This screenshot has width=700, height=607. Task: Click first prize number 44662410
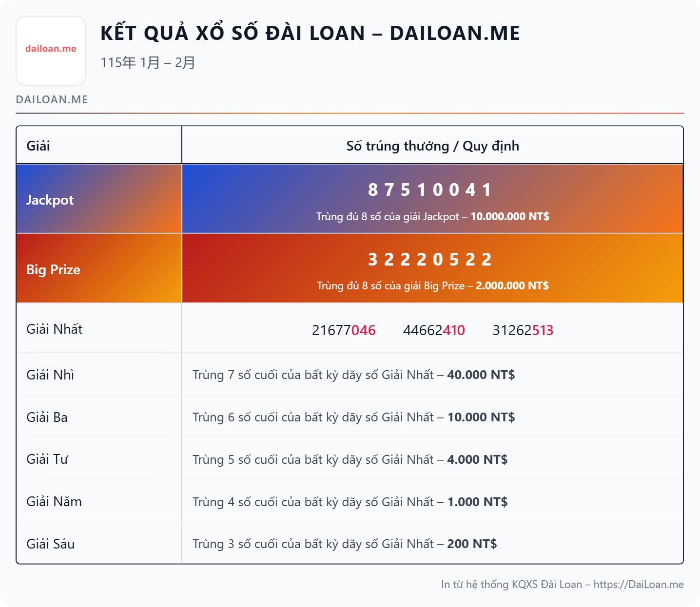pos(434,330)
